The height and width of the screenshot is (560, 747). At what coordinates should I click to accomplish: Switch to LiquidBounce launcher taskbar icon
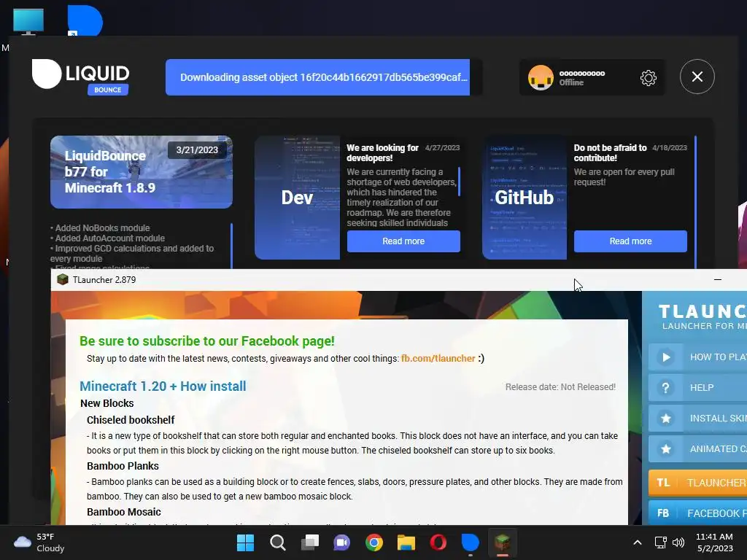471,542
